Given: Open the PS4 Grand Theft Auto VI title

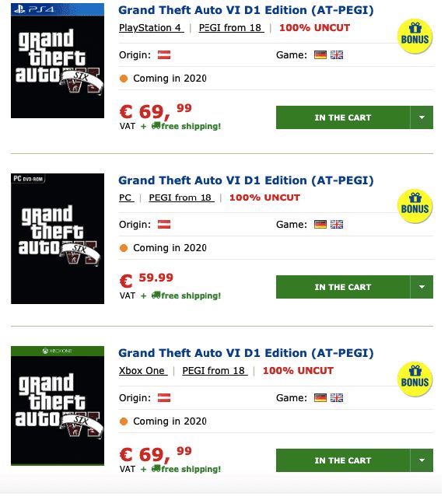Looking at the screenshot, I should 246,10.
